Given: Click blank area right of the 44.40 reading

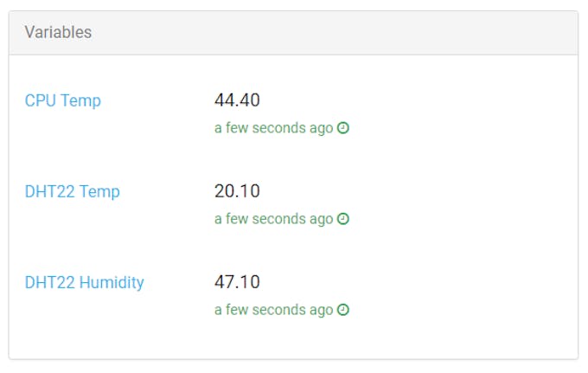Looking at the screenshot, I should (432, 100).
